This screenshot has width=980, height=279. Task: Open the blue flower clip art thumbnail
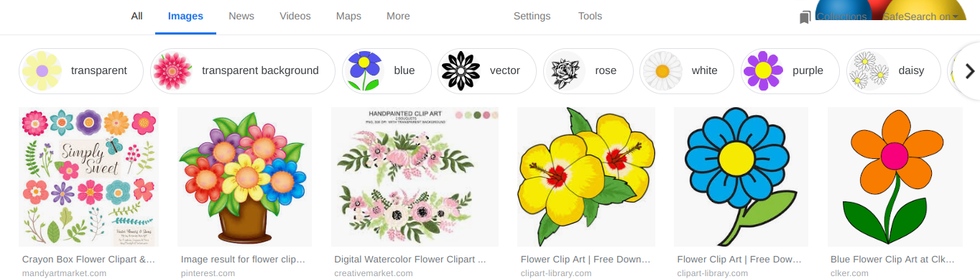[x=741, y=177]
